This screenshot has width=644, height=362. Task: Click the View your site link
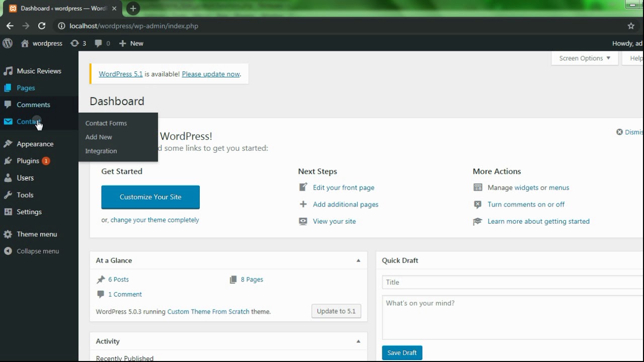point(334,221)
